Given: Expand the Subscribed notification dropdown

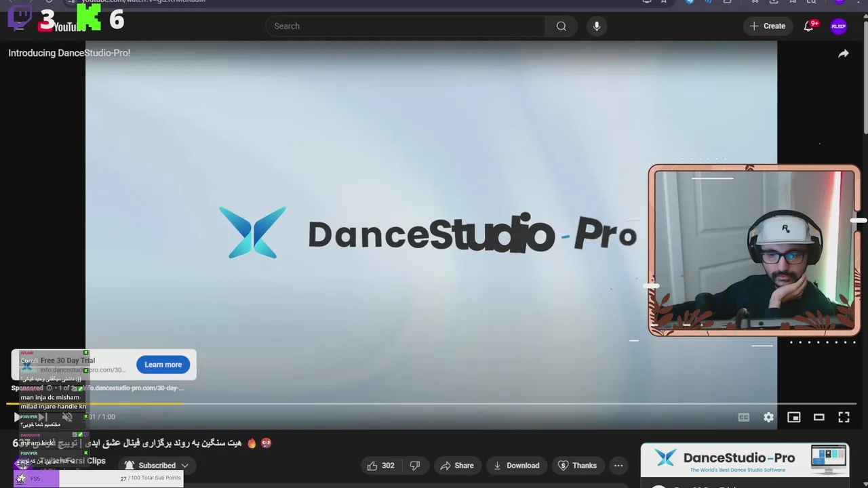Looking at the screenshot, I should click(157, 466).
